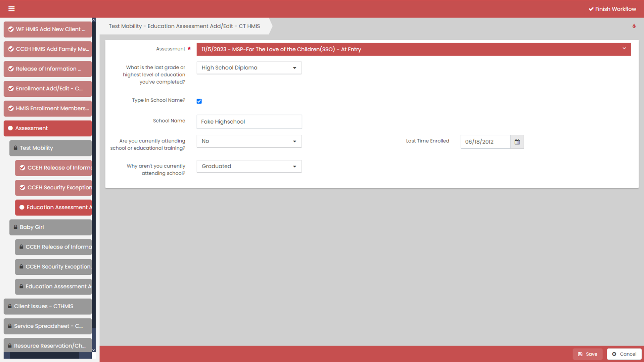Expand the Assessment selection dropdown
Screen dimensions: 644x362
[413, 49]
